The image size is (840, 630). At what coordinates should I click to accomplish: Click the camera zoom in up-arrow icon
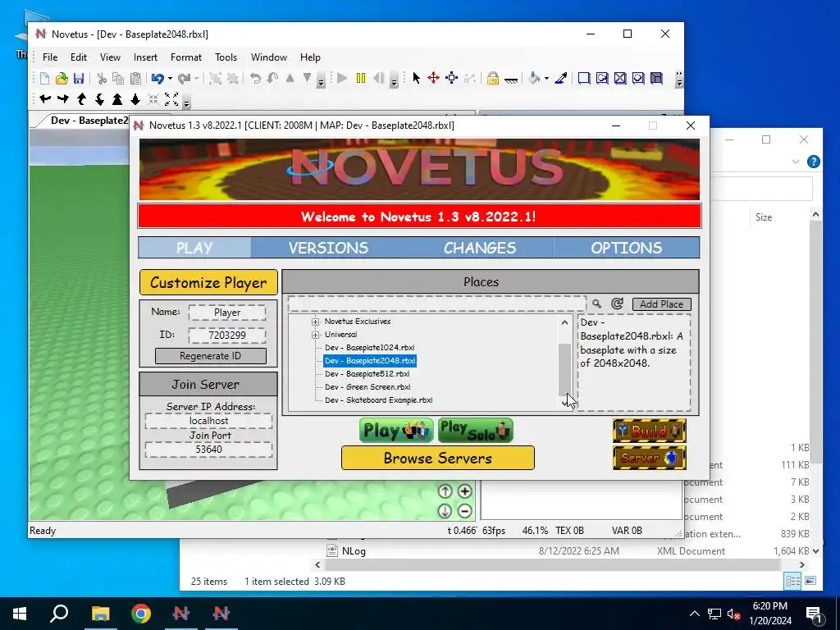point(117,99)
